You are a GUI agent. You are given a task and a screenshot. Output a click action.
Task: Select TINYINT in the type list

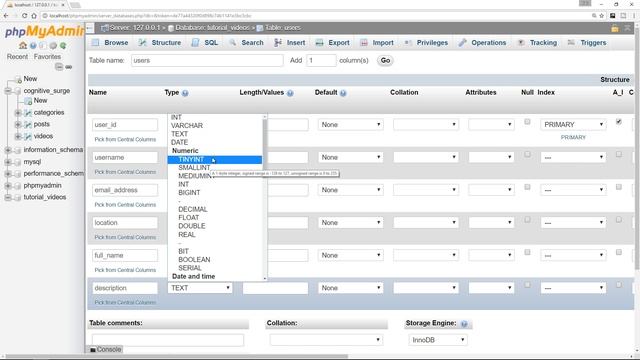215,160
